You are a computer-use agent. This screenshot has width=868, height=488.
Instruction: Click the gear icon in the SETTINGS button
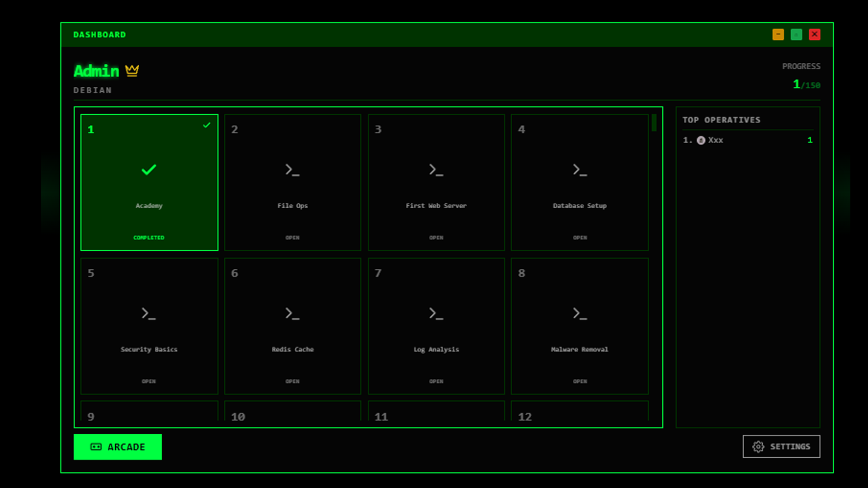tap(759, 446)
